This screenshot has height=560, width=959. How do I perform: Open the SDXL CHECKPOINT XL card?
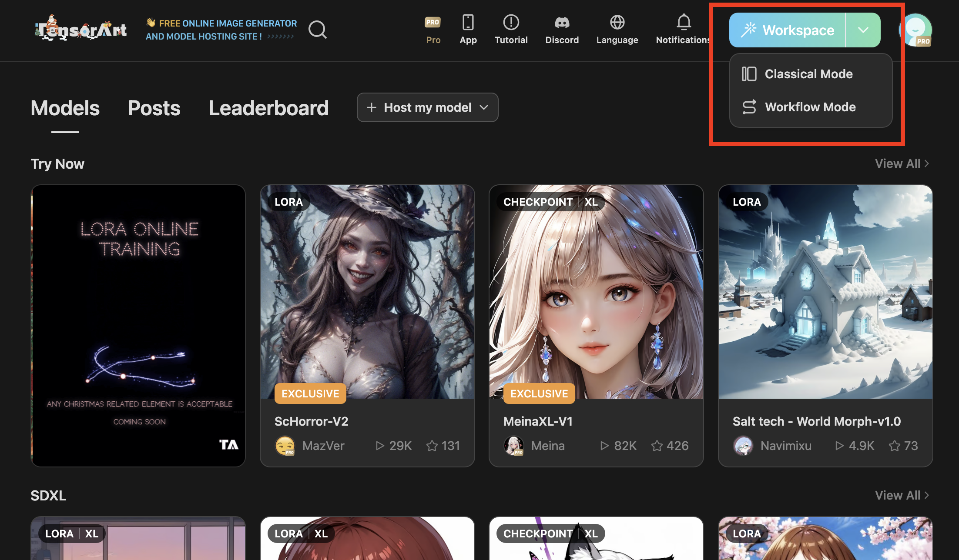596,538
